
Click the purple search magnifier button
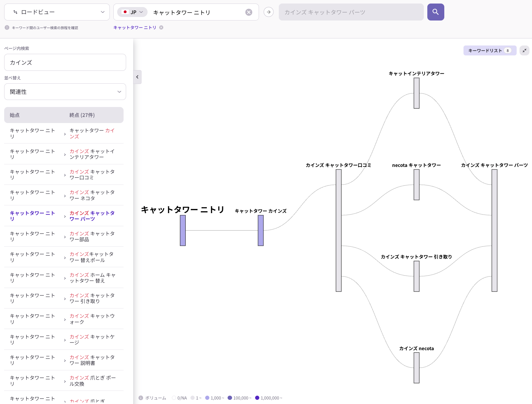coord(435,12)
